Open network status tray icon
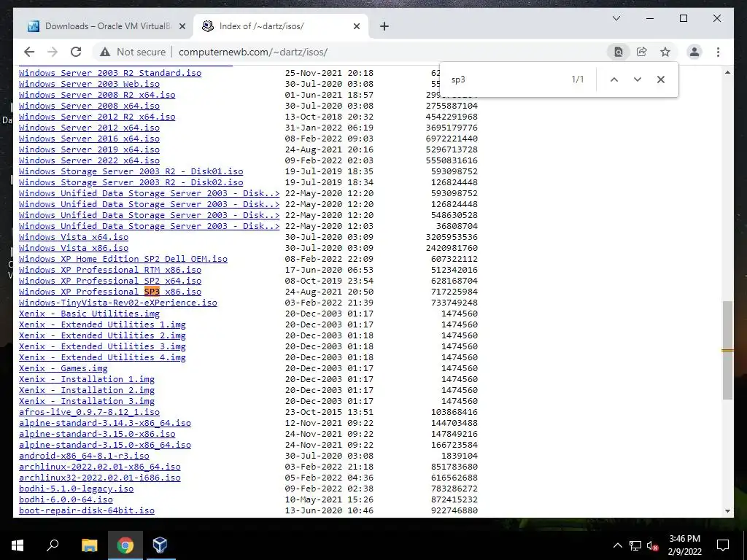This screenshot has width=747, height=560. click(635, 545)
